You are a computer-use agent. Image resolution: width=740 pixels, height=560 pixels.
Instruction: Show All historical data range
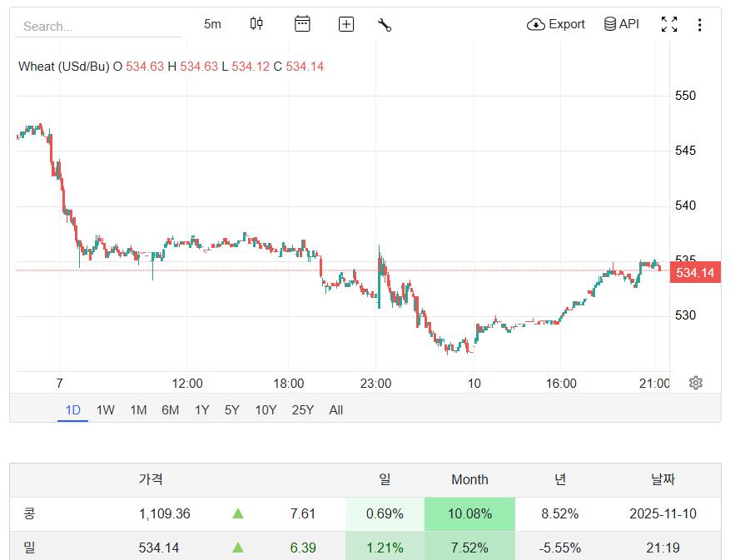coord(336,409)
